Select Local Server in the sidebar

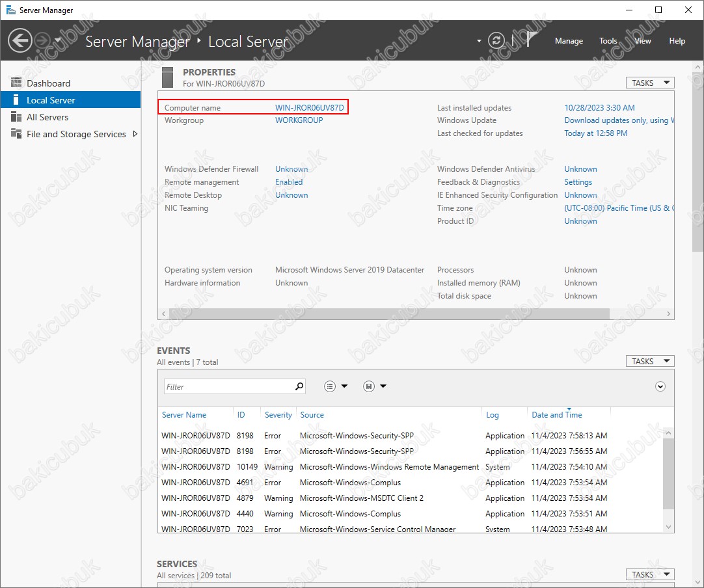pos(70,100)
